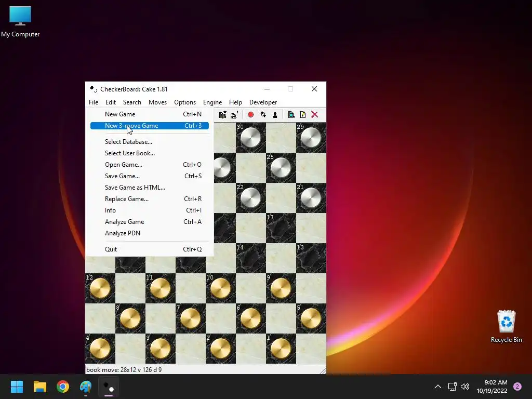
Task: Select the Recycle Bin desktop icon
Action: [506, 327]
